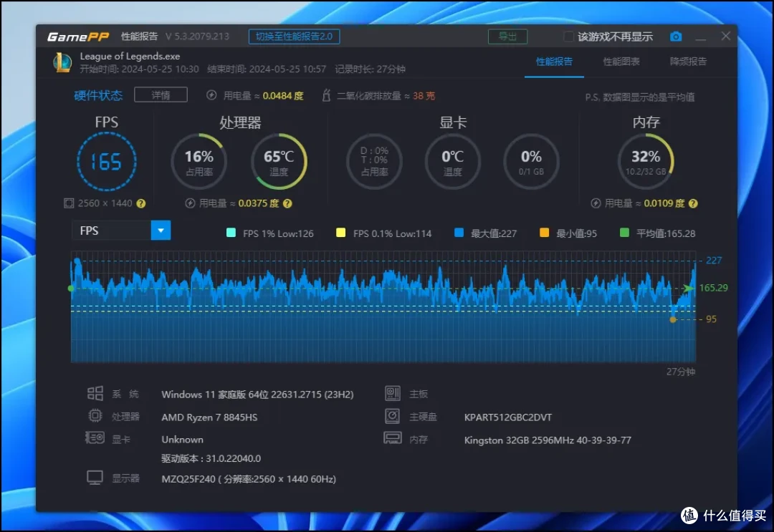Click the help icon beside 2560 x 1440
The width and height of the screenshot is (774, 532).
tap(141, 203)
